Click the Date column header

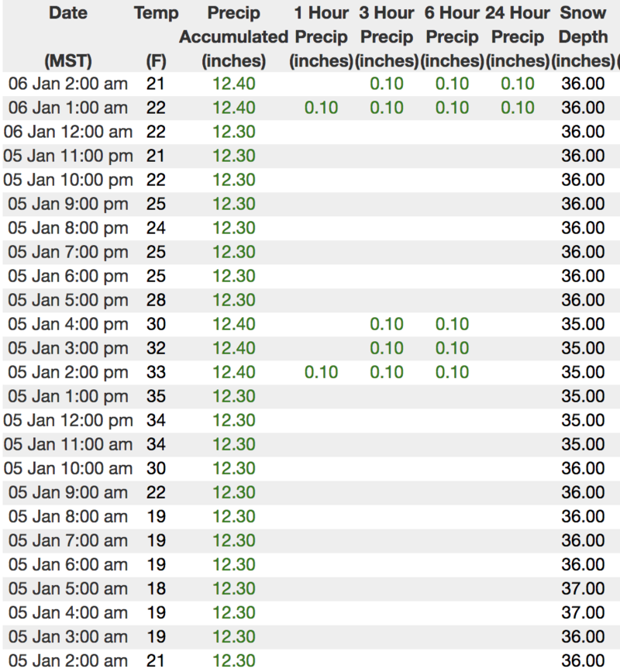[x=67, y=13]
